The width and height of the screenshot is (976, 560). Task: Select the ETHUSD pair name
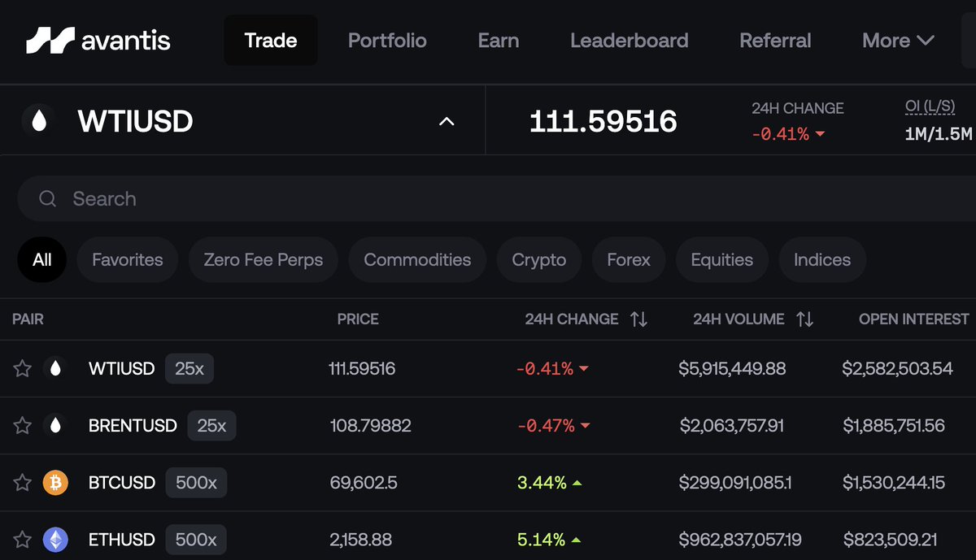tap(122, 539)
